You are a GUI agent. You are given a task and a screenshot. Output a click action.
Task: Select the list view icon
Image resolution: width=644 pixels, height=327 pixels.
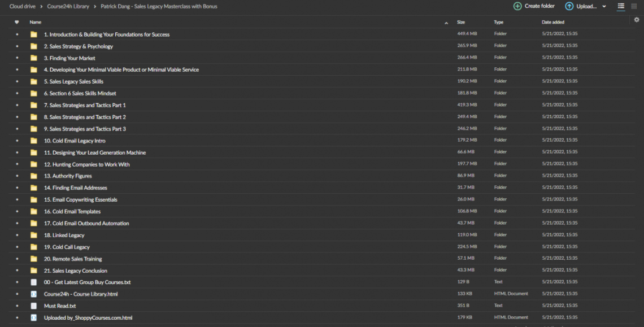(621, 6)
